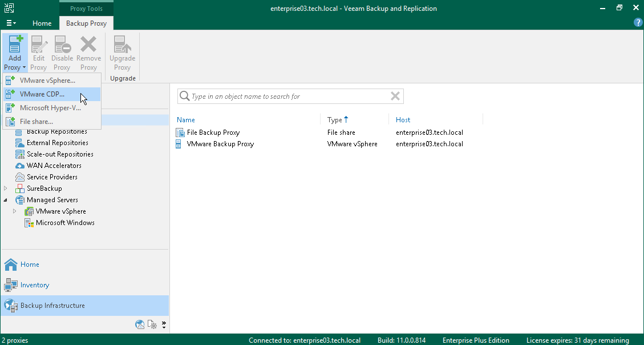The height and width of the screenshot is (345, 644).
Task: Click the '2 proxies' status text
Action: (15, 340)
